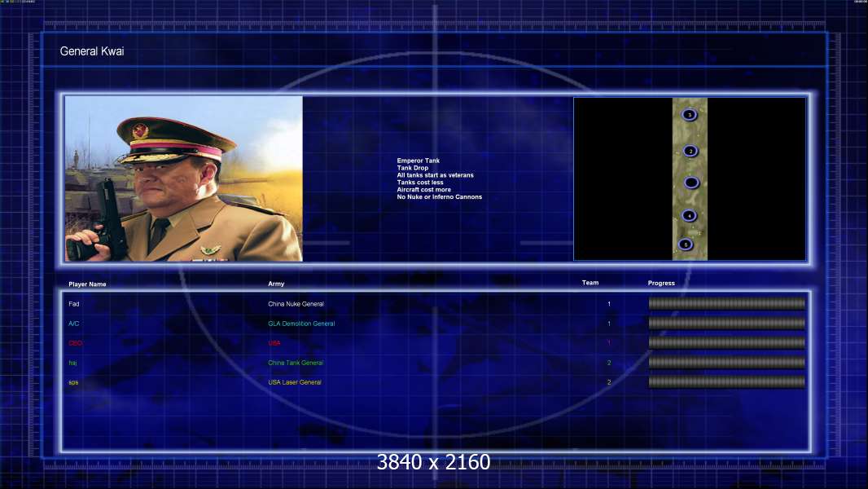This screenshot has width=868, height=489.
Task: Click China Tank General army entry
Action: click(x=296, y=363)
